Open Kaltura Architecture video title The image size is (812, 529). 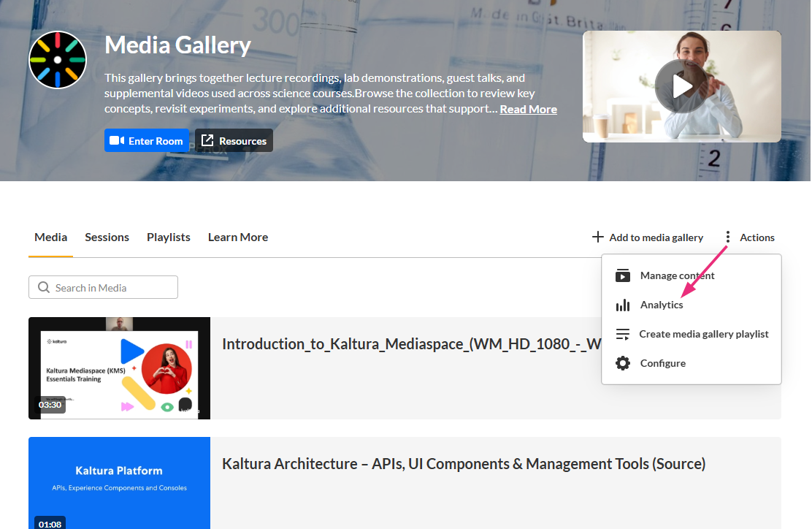pyautogui.click(x=464, y=464)
